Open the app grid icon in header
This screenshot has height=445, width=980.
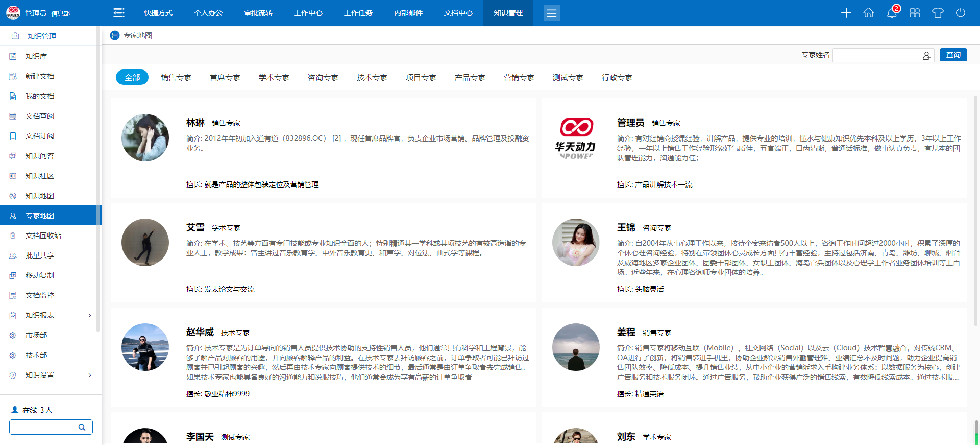pyautogui.click(x=915, y=13)
